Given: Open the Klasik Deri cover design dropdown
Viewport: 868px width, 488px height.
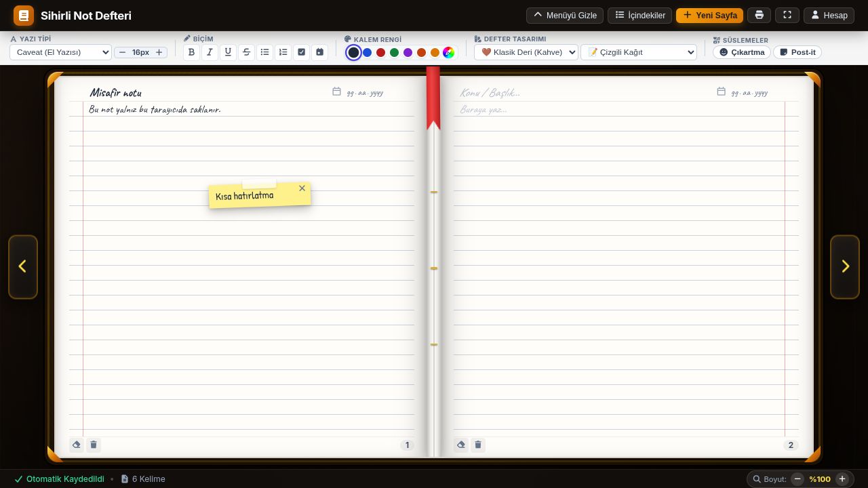Looking at the screenshot, I should pos(526,52).
